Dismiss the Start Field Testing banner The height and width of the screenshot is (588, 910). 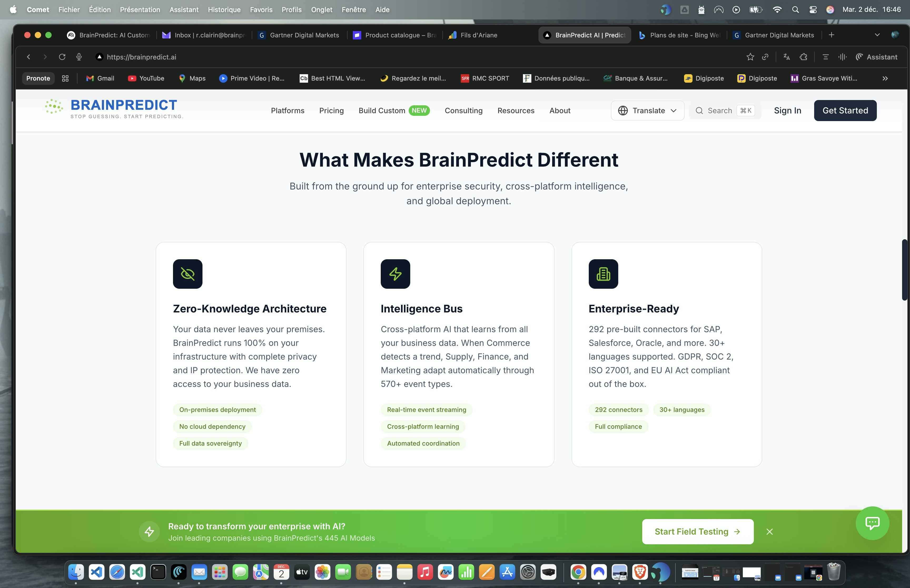pos(769,531)
